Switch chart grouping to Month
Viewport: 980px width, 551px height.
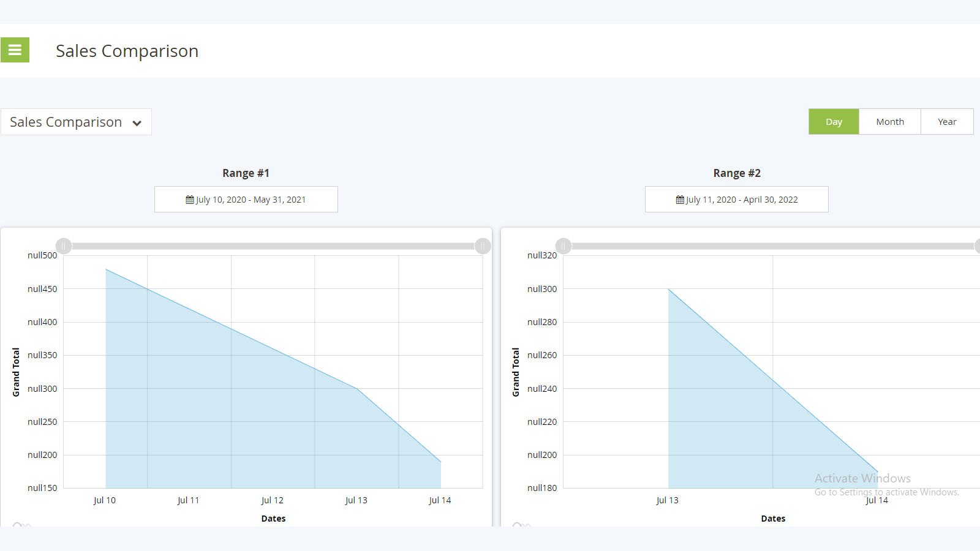click(x=889, y=122)
